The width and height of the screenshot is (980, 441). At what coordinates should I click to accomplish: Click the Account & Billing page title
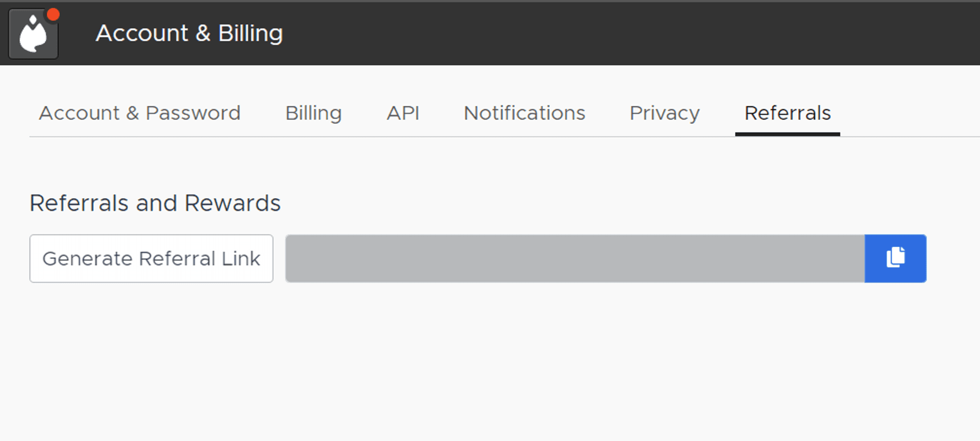click(189, 33)
